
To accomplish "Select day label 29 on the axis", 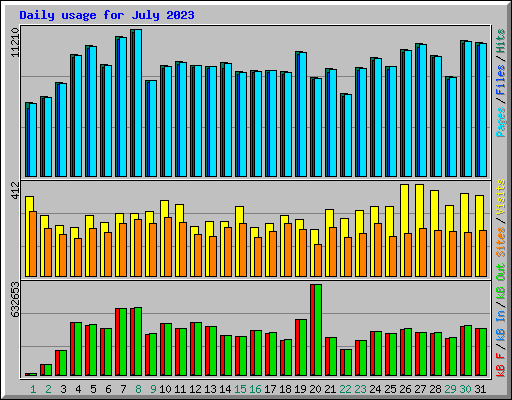I will pyautogui.click(x=450, y=389).
